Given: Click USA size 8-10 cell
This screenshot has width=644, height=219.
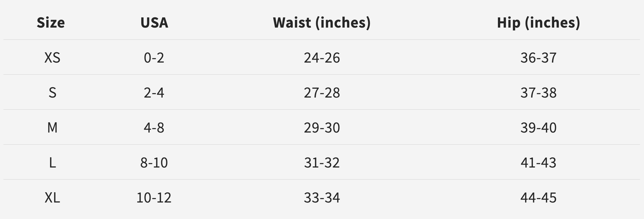Looking at the screenshot, I should pos(154,163).
